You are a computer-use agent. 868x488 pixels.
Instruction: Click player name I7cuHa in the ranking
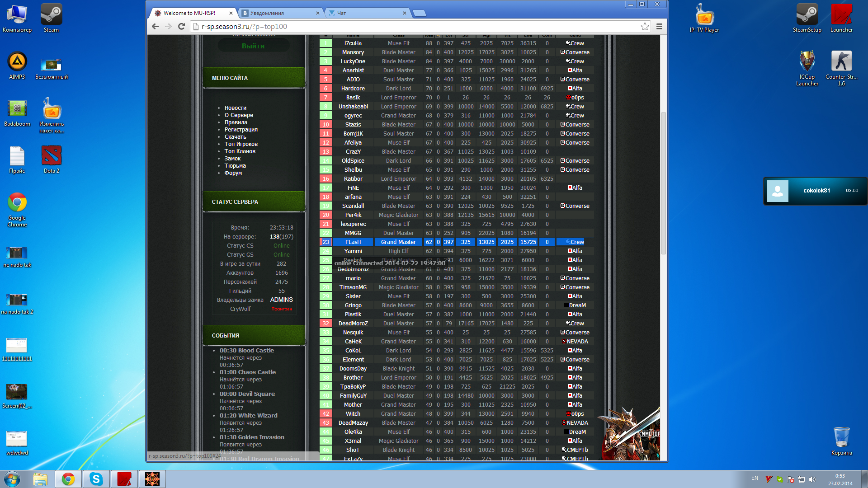tap(353, 43)
